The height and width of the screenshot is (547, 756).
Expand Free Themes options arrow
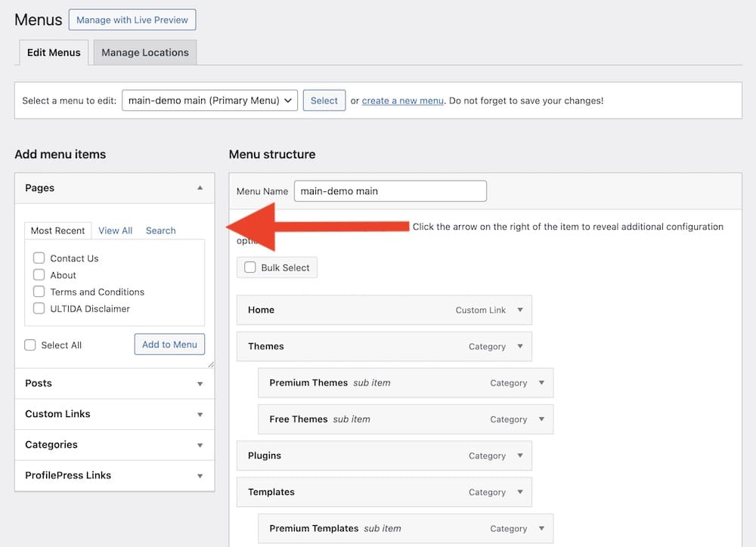pos(541,419)
